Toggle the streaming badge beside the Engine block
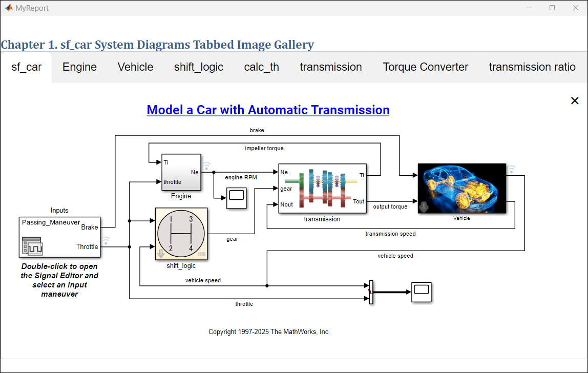 pyautogui.click(x=206, y=165)
